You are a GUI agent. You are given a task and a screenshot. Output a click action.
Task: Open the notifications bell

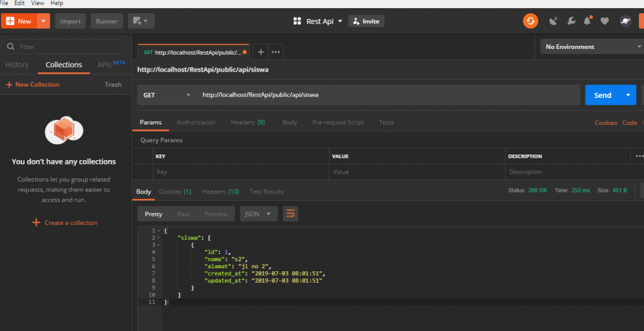point(587,21)
